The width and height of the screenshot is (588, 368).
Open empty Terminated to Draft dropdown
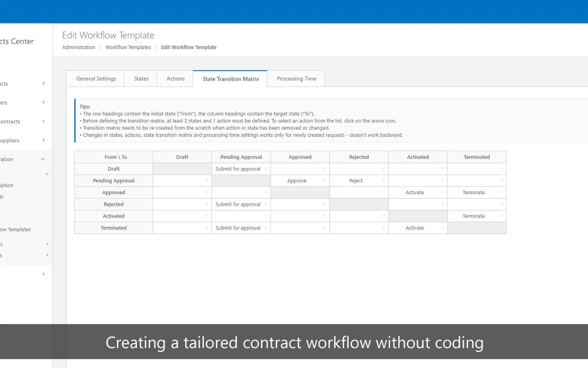click(182, 228)
